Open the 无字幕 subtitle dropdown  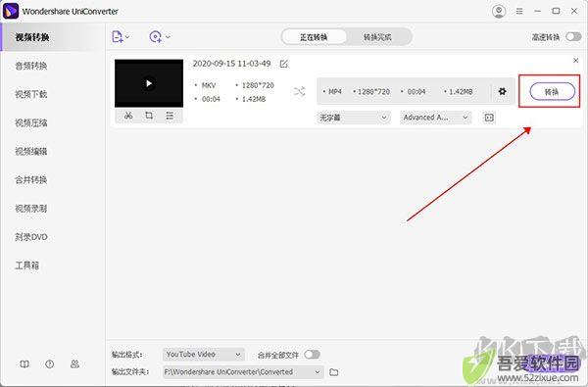pyautogui.click(x=353, y=118)
